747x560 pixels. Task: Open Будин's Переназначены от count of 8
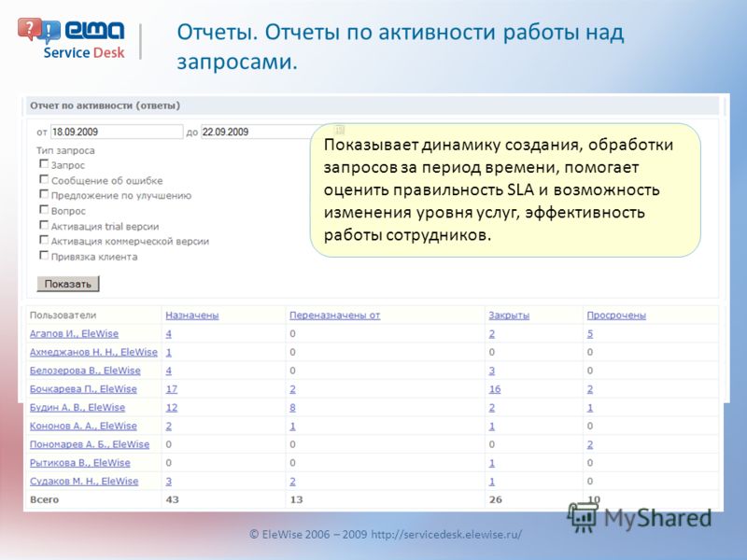tap(292, 408)
